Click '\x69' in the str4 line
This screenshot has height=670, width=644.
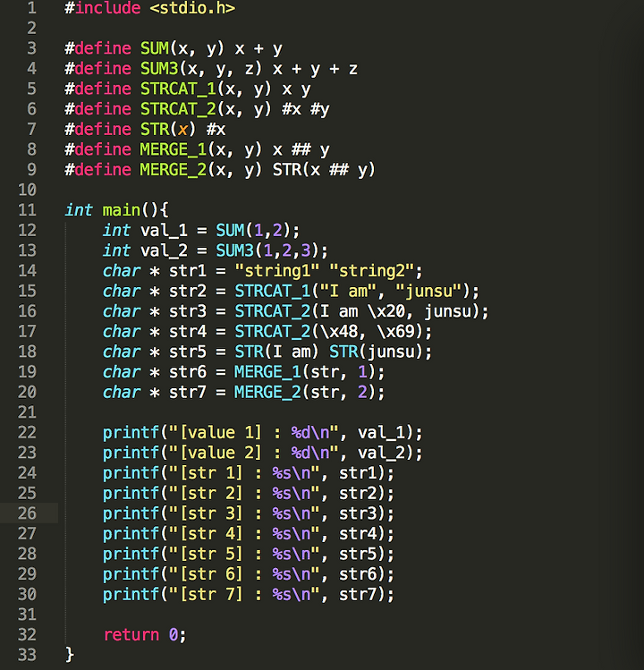395,332
